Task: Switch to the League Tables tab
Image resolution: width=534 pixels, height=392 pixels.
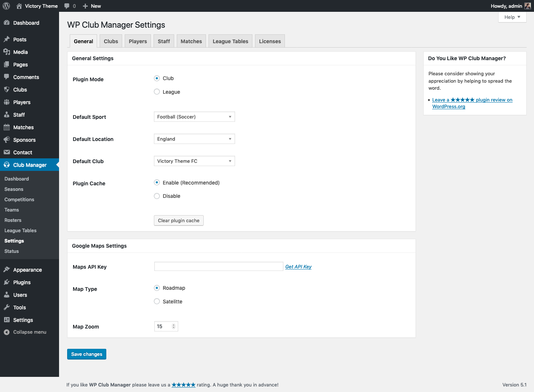Action: (230, 41)
